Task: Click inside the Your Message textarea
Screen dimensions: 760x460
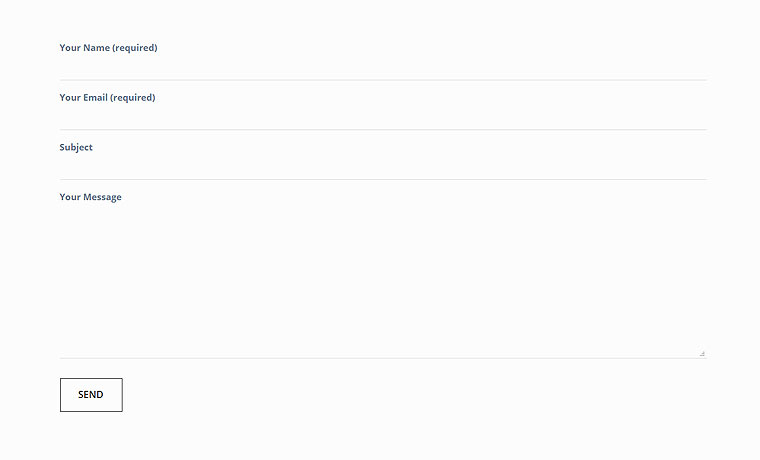Action: click(x=383, y=280)
